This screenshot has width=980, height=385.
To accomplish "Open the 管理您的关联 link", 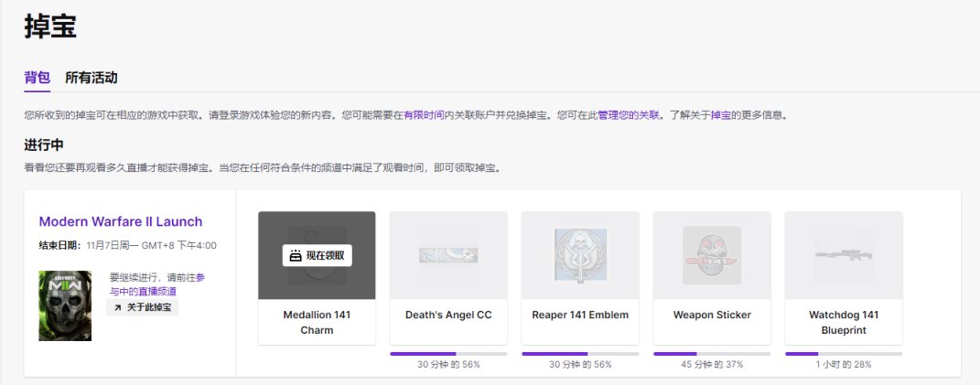I will click(628, 115).
